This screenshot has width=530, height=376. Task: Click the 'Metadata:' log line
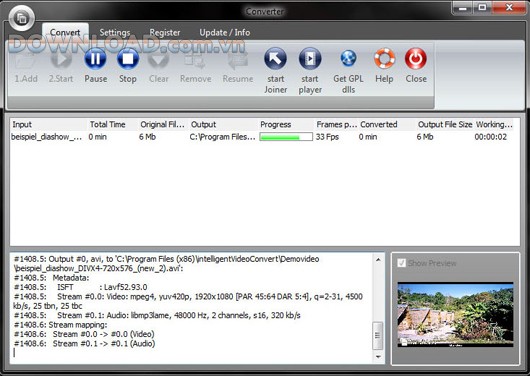click(51, 278)
